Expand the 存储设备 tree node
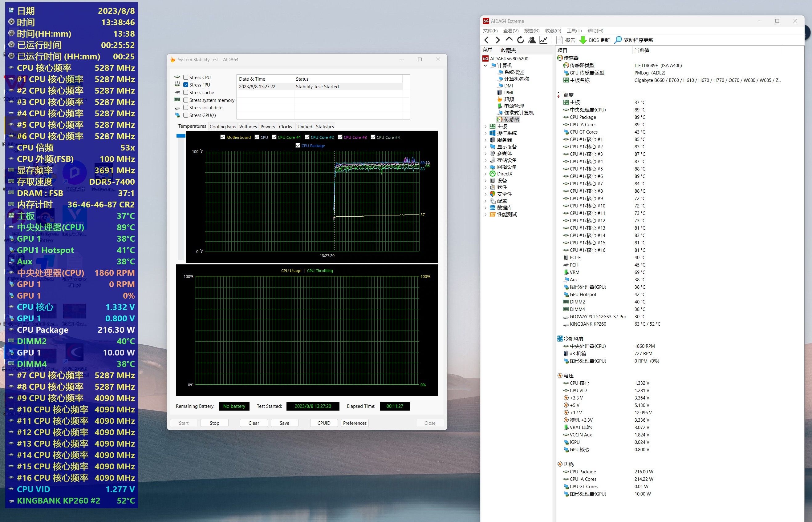This screenshot has width=812, height=522. [485, 160]
